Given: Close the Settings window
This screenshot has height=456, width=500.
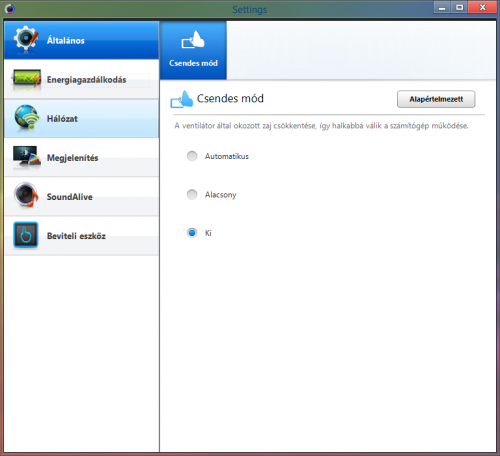Looking at the screenshot, I should click(482, 7).
